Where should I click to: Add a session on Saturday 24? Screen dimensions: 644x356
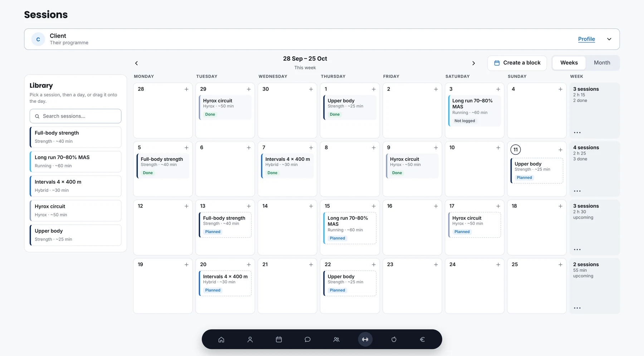[x=498, y=265]
